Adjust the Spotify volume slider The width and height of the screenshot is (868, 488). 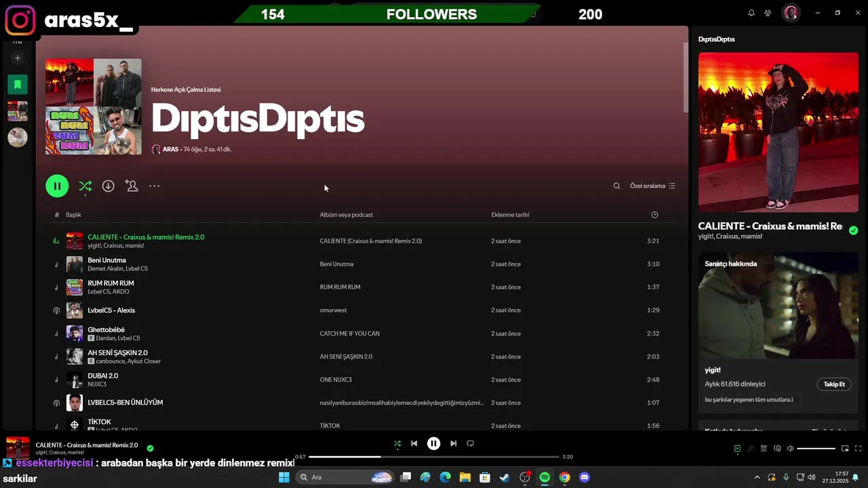coord(816,448)
